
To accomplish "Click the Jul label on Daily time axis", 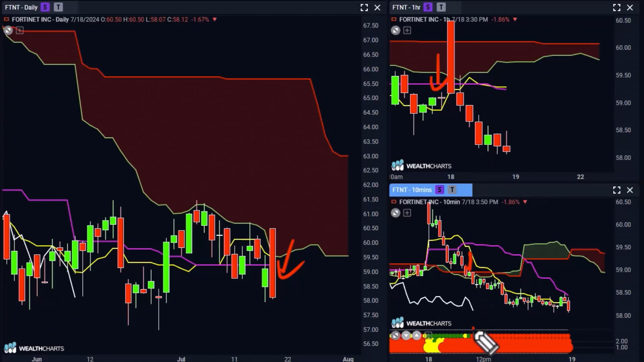I will click(x=181, y=359).
